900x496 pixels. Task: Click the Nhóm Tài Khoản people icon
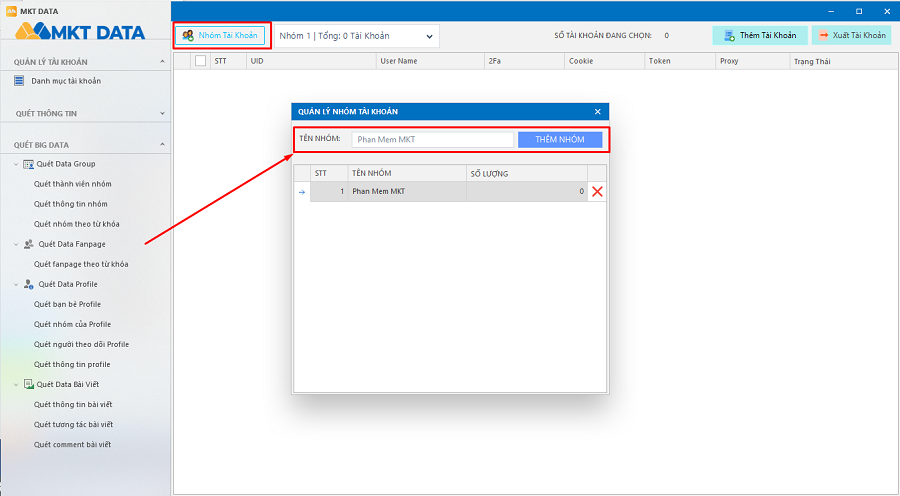pos(188,36)
